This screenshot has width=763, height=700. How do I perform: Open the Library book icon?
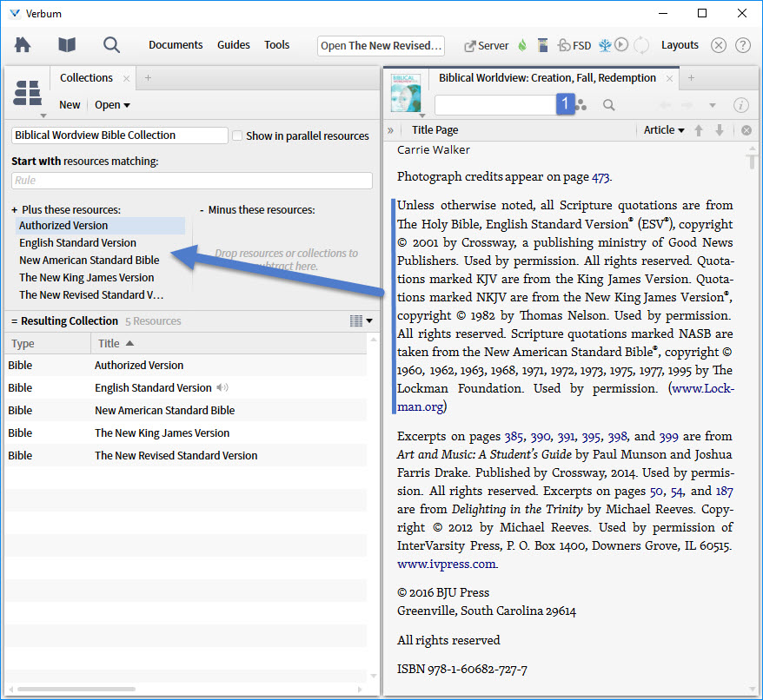click(67, 45)
